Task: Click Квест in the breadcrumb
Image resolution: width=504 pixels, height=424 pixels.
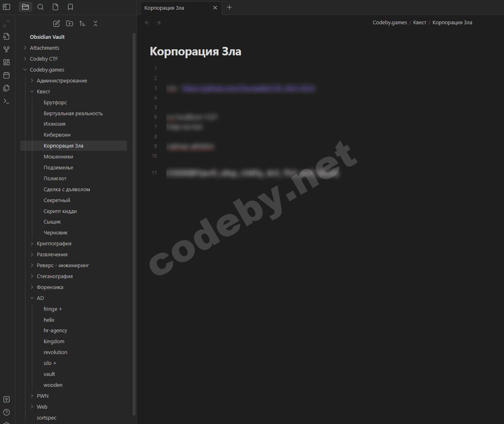Action: coord(419,23)
